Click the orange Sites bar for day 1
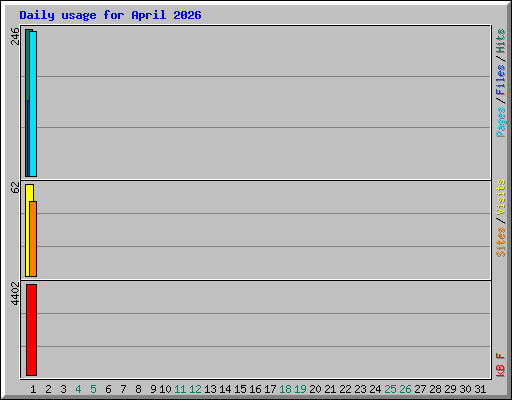Image resolution: width=512 pixels, height=400 pixels. [x=33, y=239]
